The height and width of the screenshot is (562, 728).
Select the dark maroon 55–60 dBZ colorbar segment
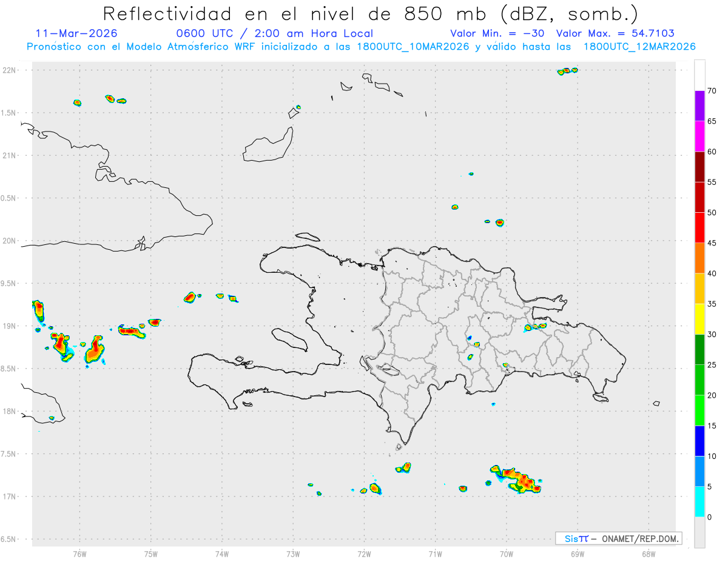pos(699,167)
